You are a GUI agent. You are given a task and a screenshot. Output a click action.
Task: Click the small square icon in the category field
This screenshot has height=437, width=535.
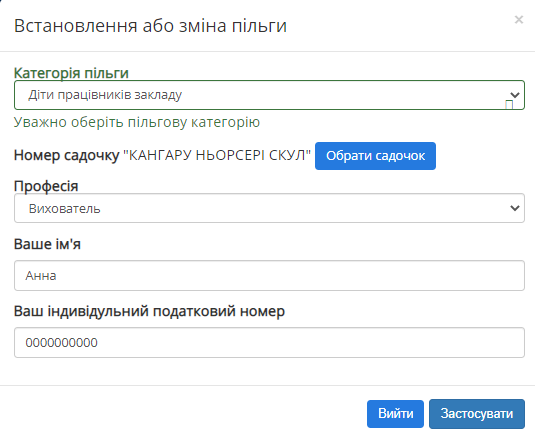509,104
